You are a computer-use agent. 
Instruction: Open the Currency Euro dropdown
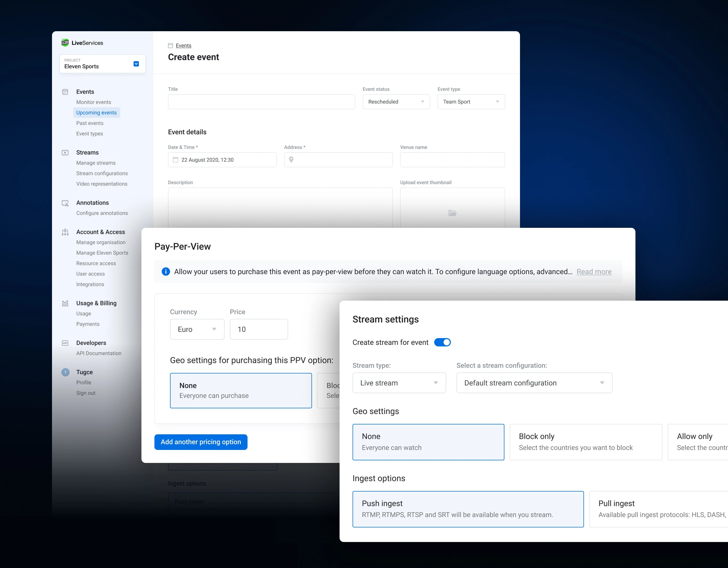(197, 329)
